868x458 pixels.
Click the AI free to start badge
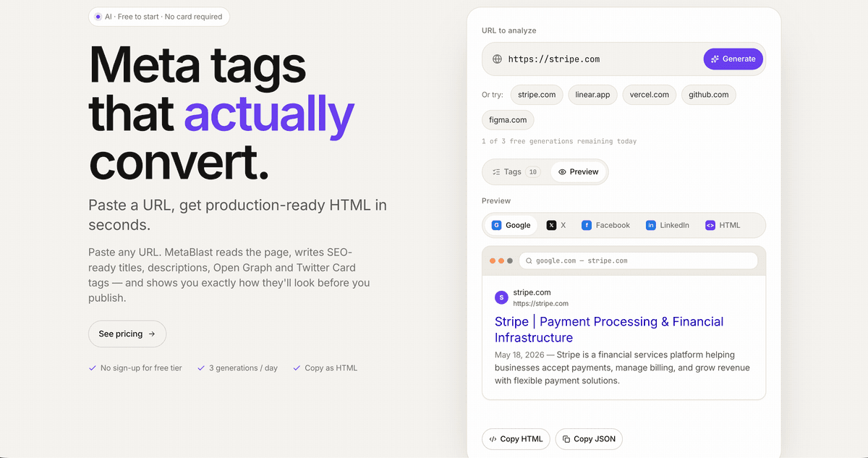coord(159,17)
